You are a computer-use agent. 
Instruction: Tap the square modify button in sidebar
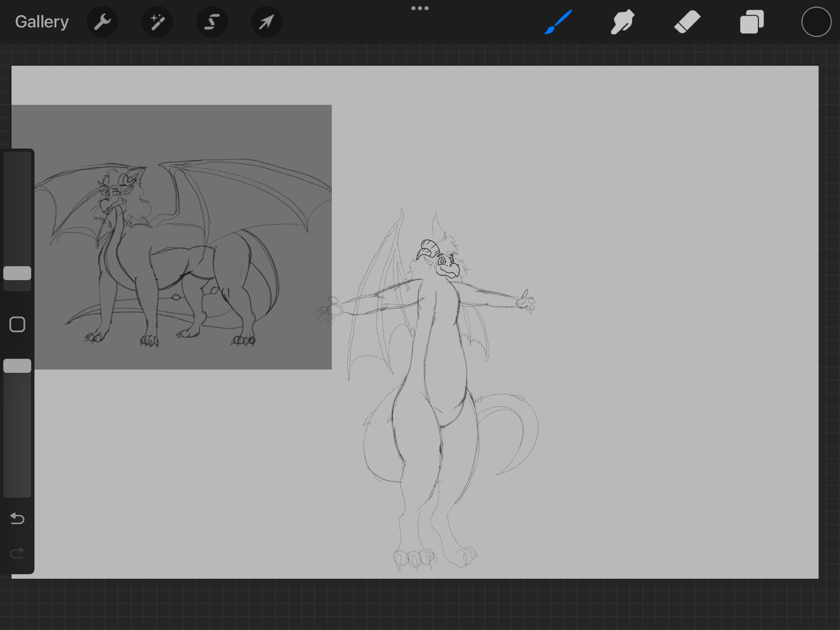pyautogui.click(x=17, y=324)
